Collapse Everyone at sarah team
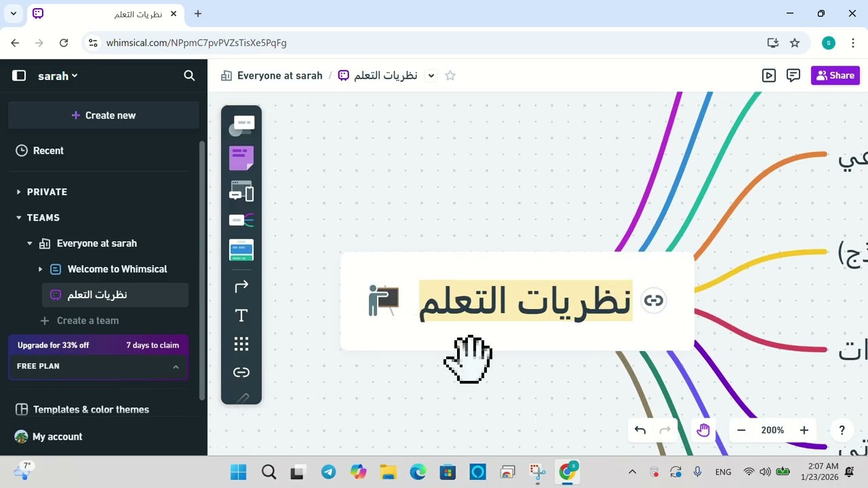Screen dimensions: 868x488 [30, 243]
